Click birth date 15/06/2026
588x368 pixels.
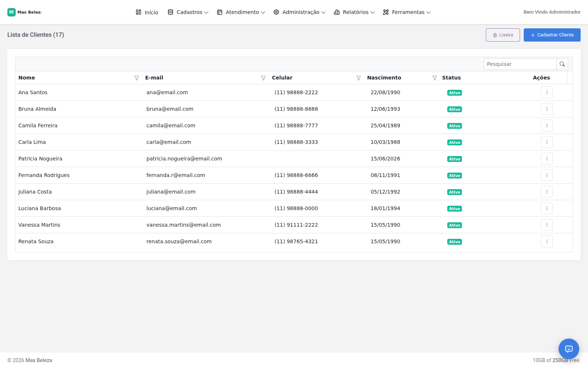(385, 159)
